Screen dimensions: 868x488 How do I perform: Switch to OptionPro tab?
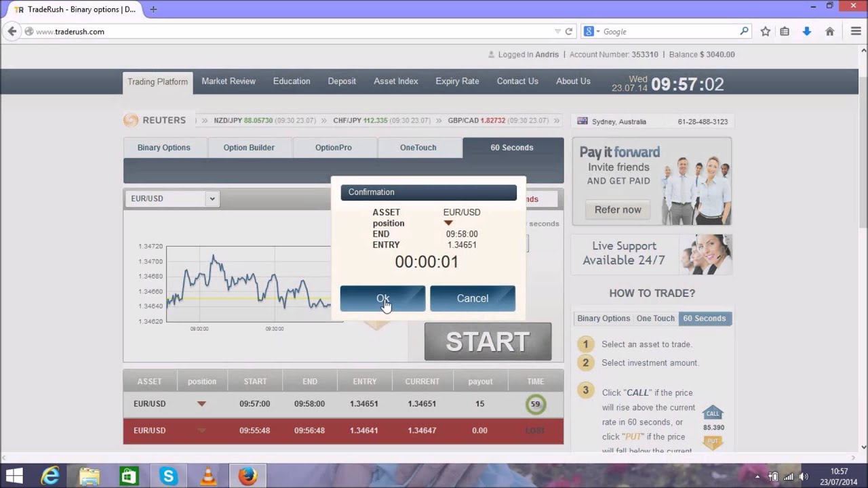coord(334,148)
